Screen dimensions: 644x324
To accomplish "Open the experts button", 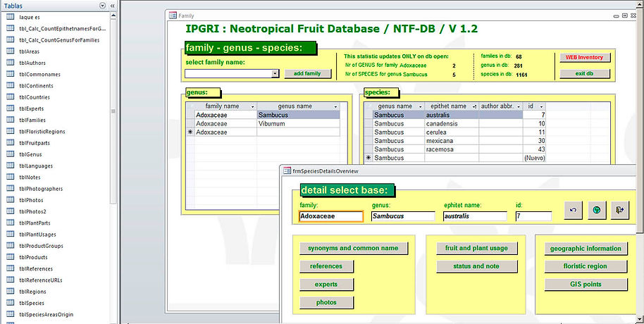I will click(x=326, y=284).
